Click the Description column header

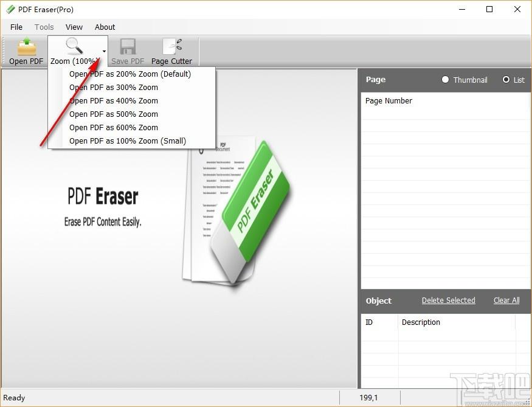point(421,322)
